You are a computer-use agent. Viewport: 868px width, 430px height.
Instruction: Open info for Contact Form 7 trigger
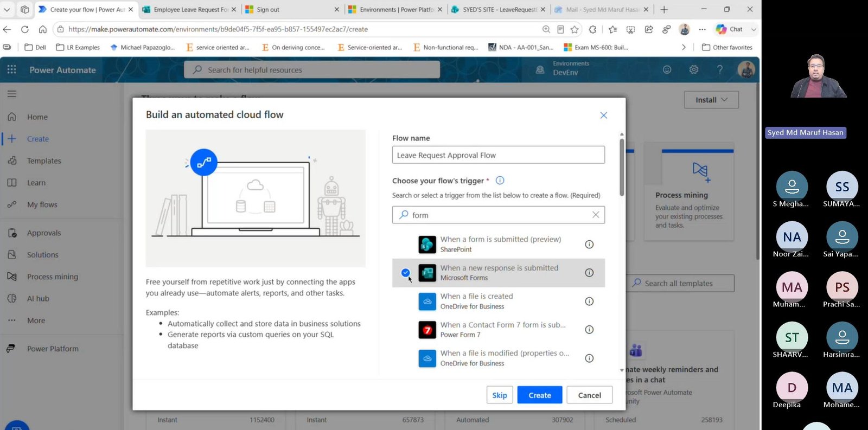(x=589, y=330)
